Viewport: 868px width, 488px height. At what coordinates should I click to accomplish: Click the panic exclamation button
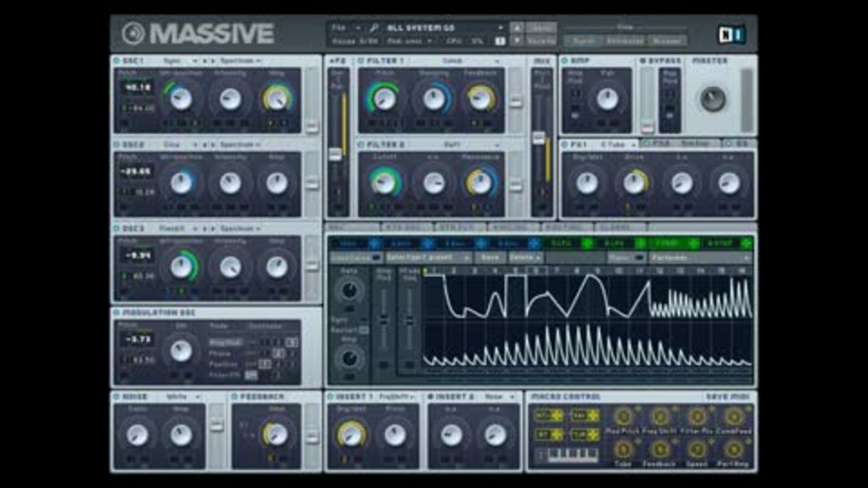[x=499, y=41]
